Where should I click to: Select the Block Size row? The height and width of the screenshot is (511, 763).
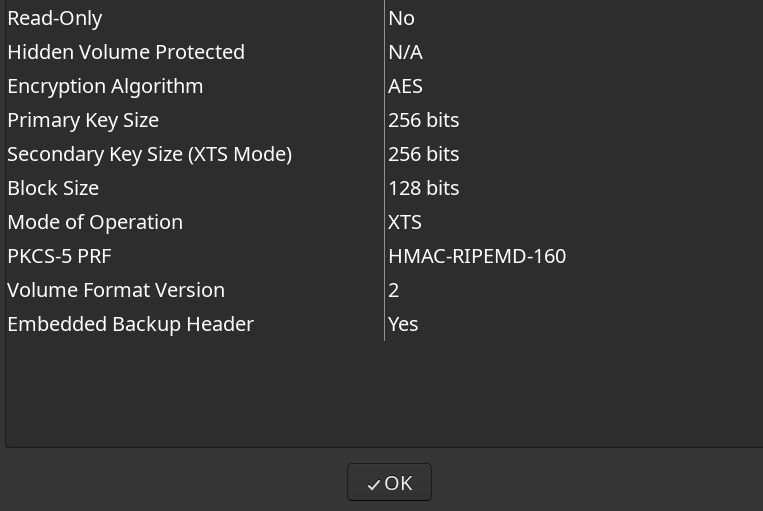click(x=384, y=188)
